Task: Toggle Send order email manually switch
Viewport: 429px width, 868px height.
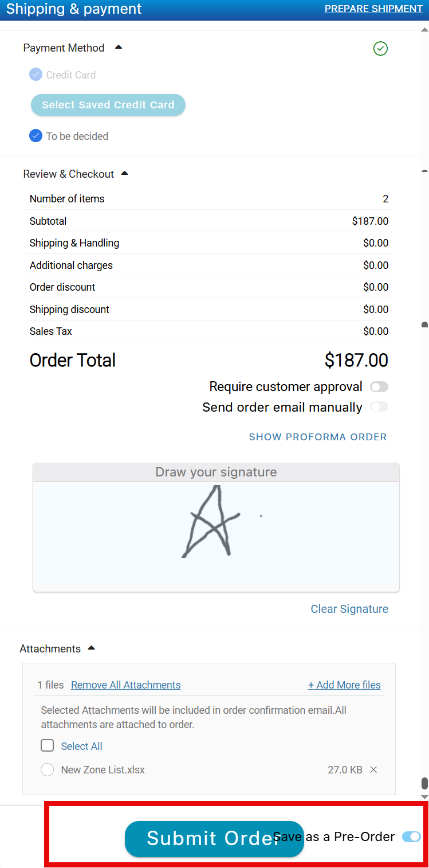Action: [379, 407]
